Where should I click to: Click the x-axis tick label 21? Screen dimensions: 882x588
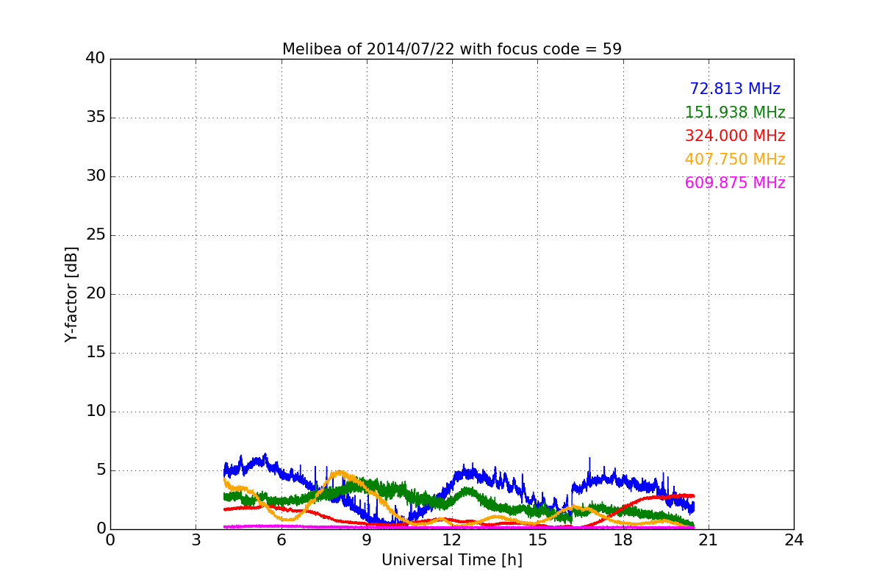click(x=709, y=540)
